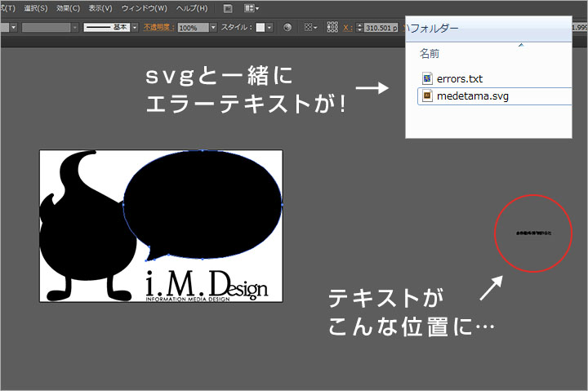Click the スタイル graphic style swatch
588x391 pixels.
261,28
